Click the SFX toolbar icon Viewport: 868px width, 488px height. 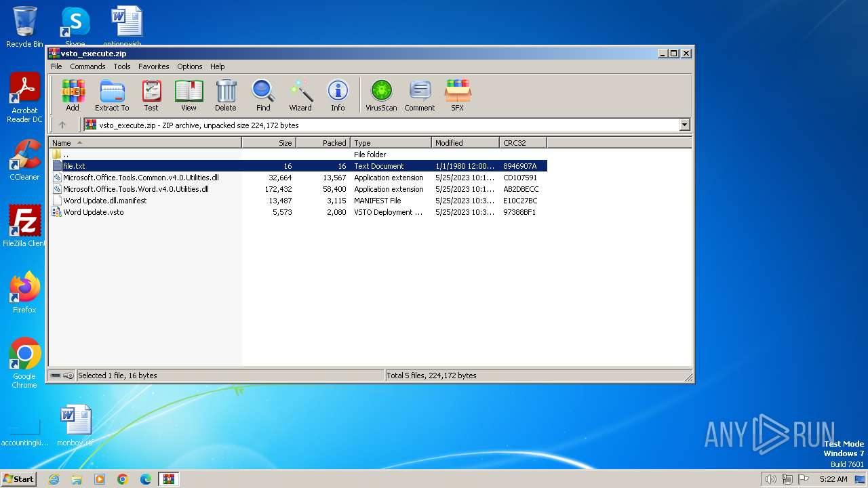pos(458,95)
